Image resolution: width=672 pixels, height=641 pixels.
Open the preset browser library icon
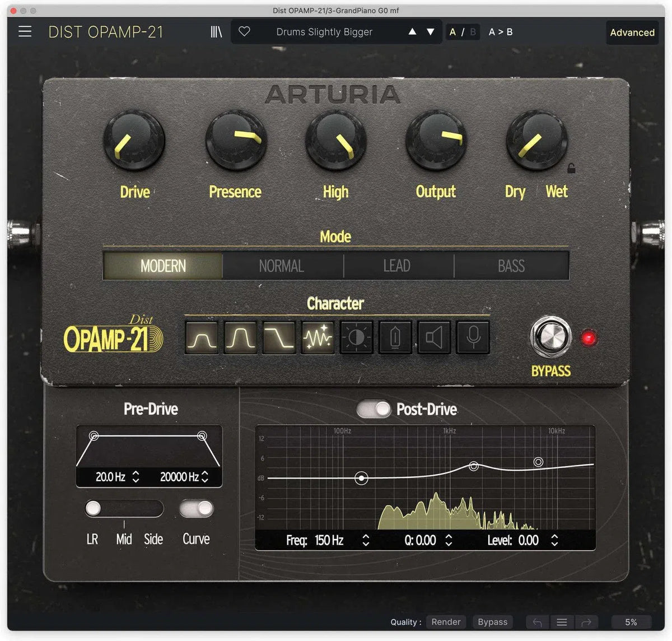tap(217, 31)
